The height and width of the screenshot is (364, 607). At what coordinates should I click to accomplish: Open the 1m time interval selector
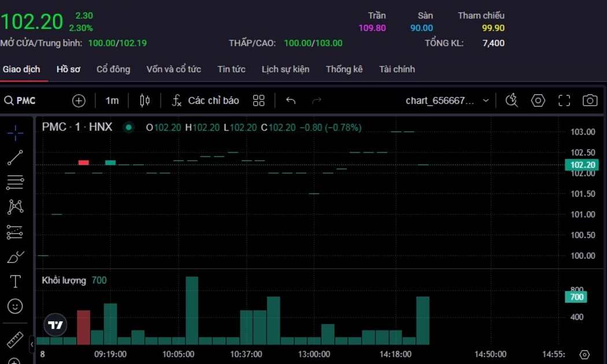click(112, 101)
